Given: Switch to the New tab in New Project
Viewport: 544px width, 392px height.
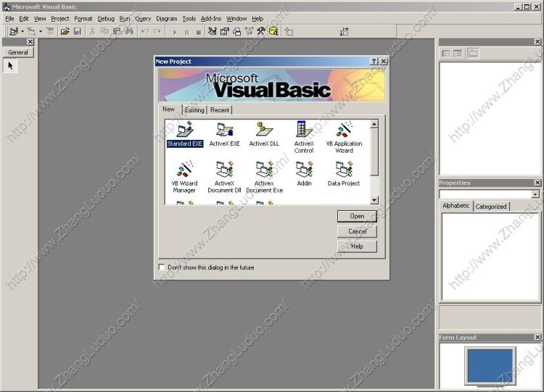Looking at the screenshot, I should point(169,109).
